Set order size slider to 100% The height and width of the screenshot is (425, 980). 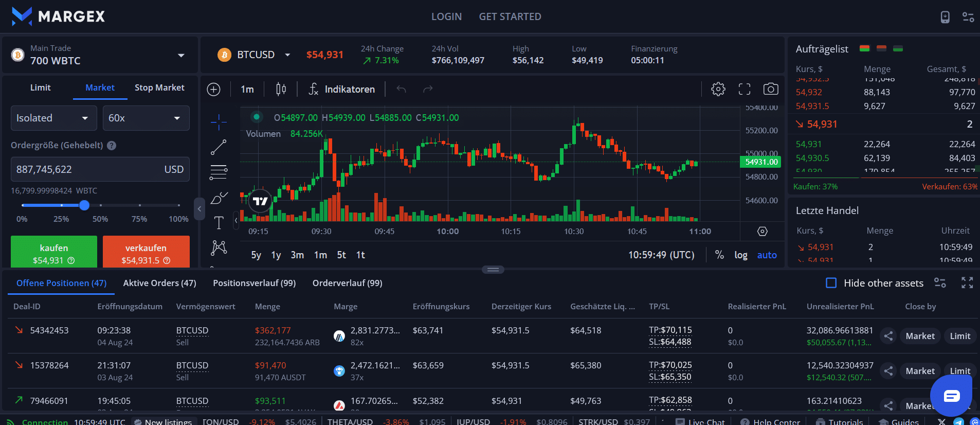tap(179, 205)
